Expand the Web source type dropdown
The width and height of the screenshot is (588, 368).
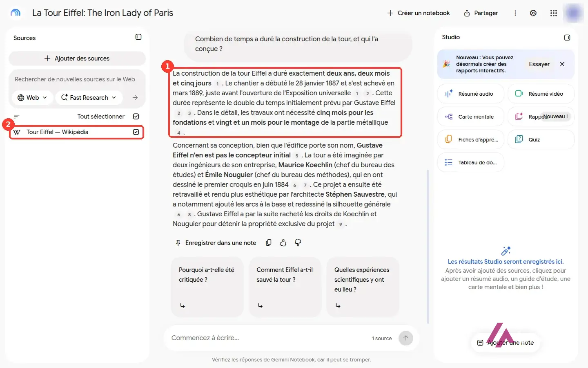point(32,98)
